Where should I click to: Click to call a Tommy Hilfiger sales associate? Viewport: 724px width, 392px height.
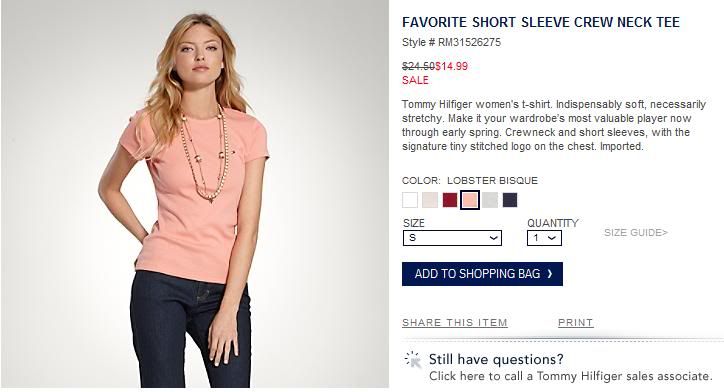click(570, 376)
